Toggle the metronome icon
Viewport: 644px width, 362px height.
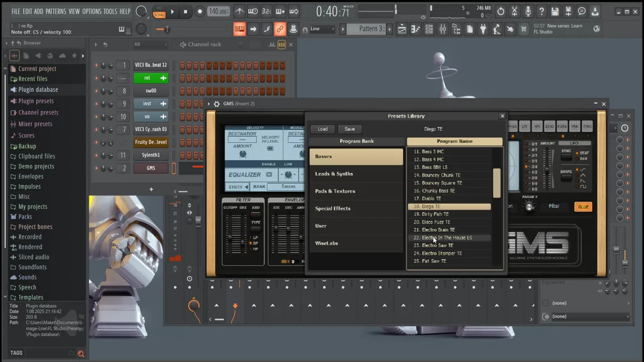[x=240, y=11]
